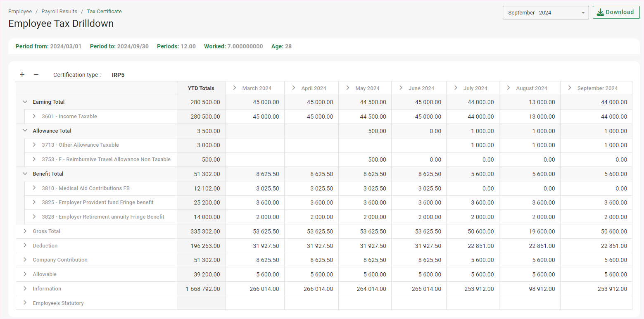Click the YTD Totals column header
Image resolution: width=644 pixels, height=319 pixels.
coord(201,88)
